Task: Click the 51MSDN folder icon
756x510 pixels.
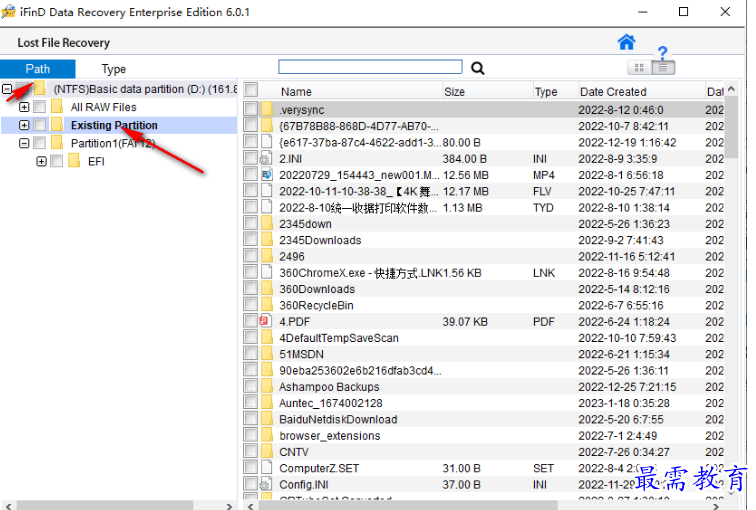Action: (267, 353)
